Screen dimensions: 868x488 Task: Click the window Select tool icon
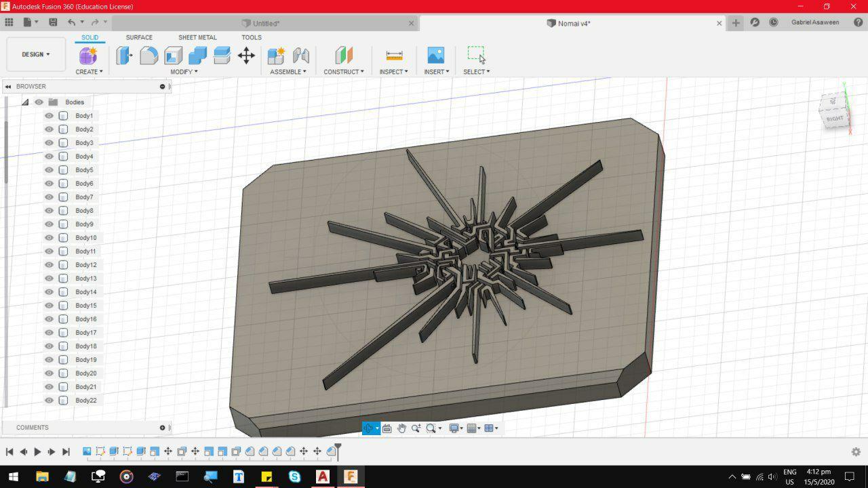(x=477, y=55)
